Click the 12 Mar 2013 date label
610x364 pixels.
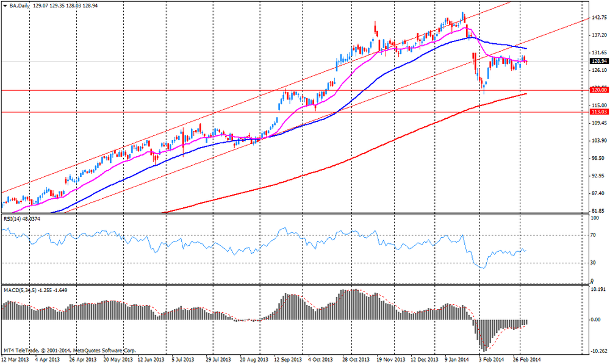[x=15, y=359]
